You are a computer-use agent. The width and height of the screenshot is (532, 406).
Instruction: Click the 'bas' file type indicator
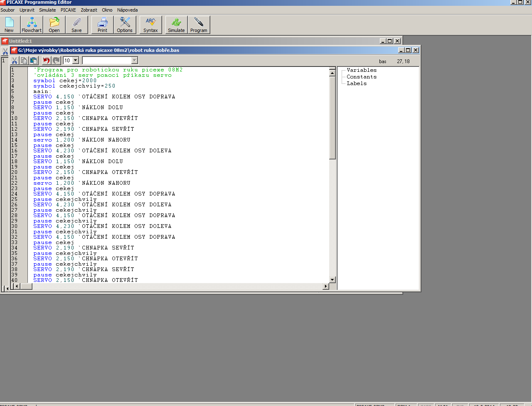[x=383, y=61]
